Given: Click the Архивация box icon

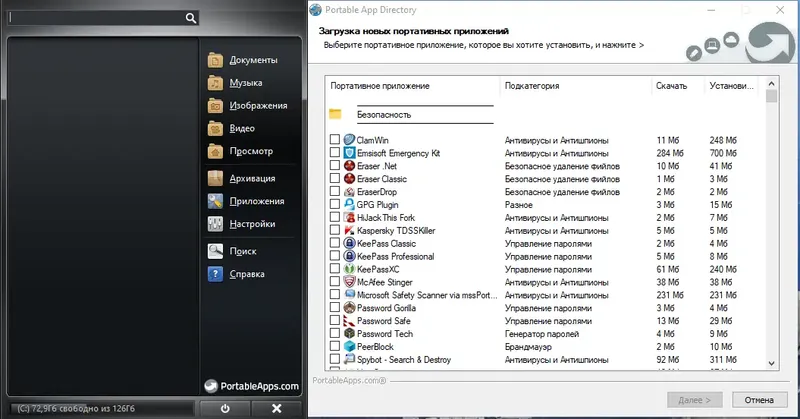Looking at the screenshot, I should pos(215,178).
